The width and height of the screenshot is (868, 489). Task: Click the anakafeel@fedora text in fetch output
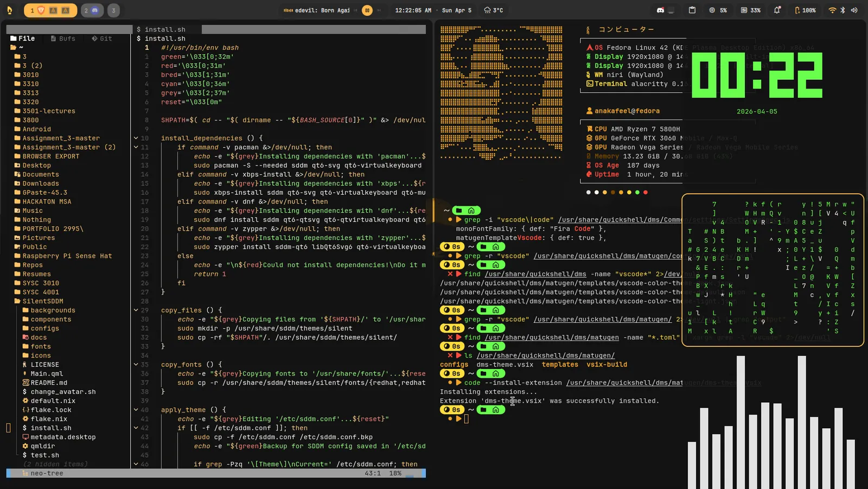pyautogui.click(x=627, y=111)
